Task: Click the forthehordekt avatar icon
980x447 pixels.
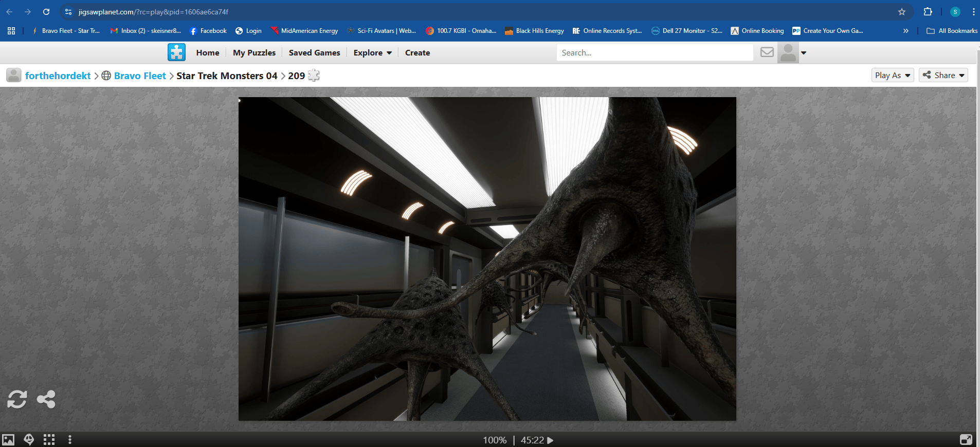Action: click(x=14, y=75)
